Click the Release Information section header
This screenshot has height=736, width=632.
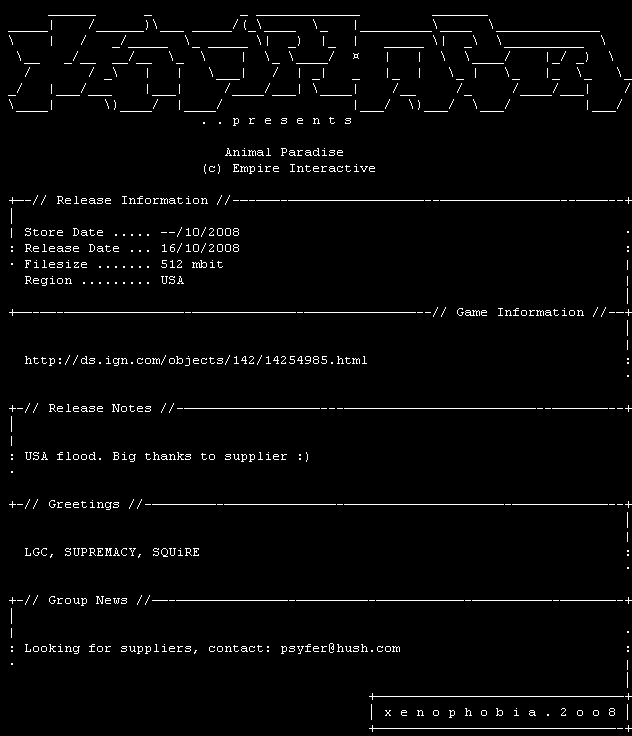(x=131, y=200)
